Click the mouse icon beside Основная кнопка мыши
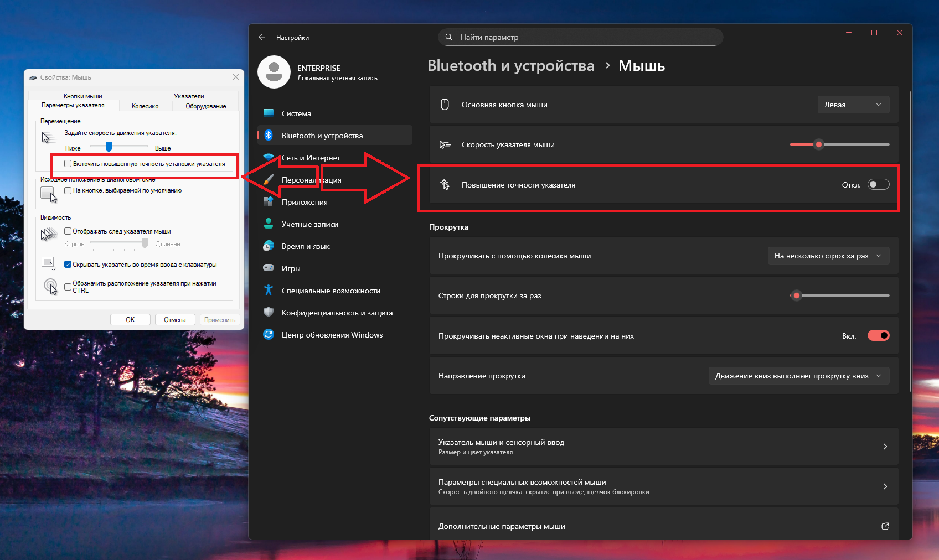The height and width of the screenshot is (560, 939). pyautogui.click(x=445, y=105)
